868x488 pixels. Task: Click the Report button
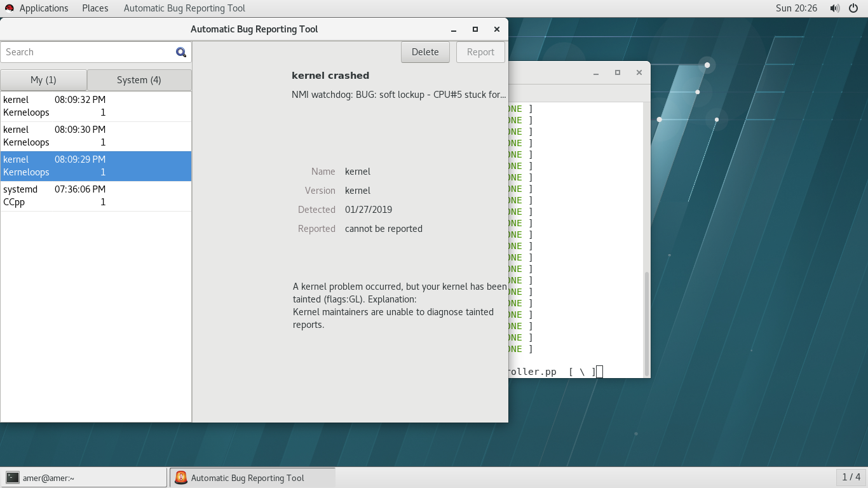[480, 52]
